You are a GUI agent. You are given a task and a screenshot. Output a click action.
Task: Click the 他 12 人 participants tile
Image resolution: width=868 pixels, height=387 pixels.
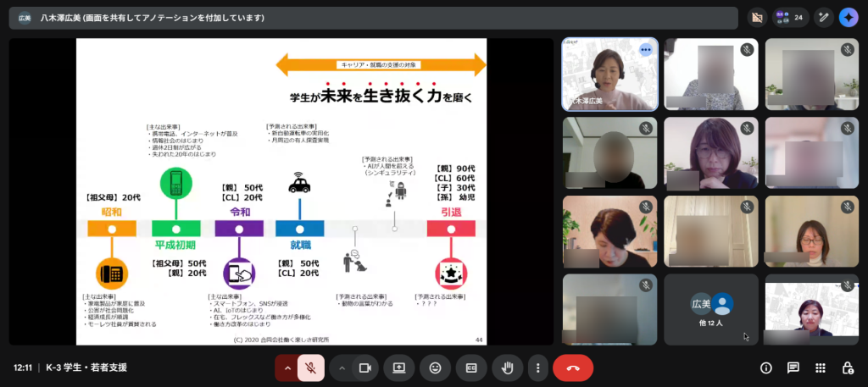tap(710, 309)
